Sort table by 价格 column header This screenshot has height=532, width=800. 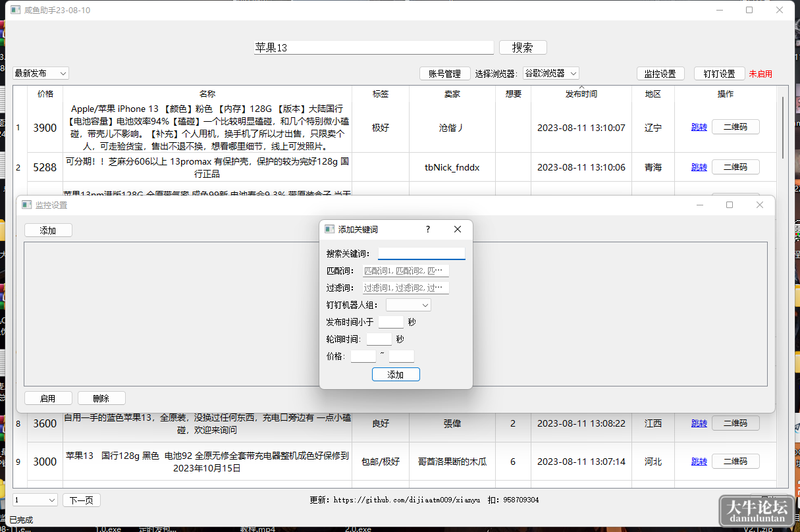[x=45, y=94]
